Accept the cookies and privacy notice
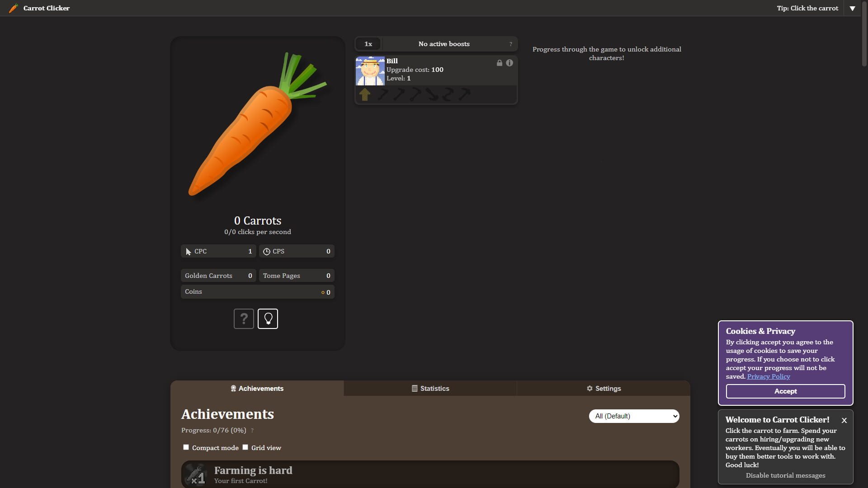868x488 pixels. tap(785, 391)
